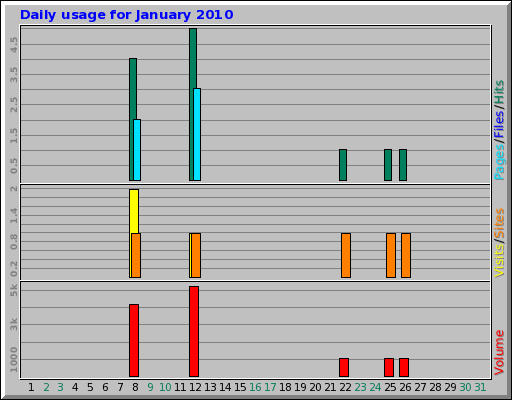Click day label '20' on the x-axis
The image size is (512, 400).
click(x=315, y=387)
